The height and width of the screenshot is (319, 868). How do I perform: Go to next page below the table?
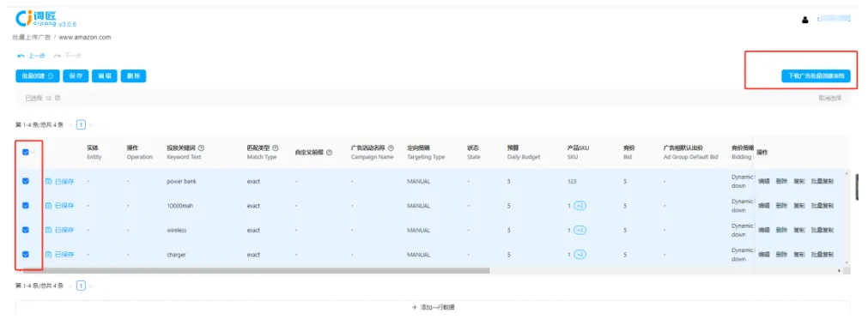(91, 286)
